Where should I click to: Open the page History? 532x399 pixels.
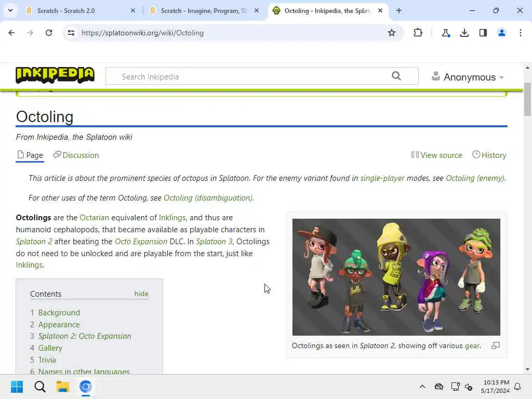pos(489,155)
